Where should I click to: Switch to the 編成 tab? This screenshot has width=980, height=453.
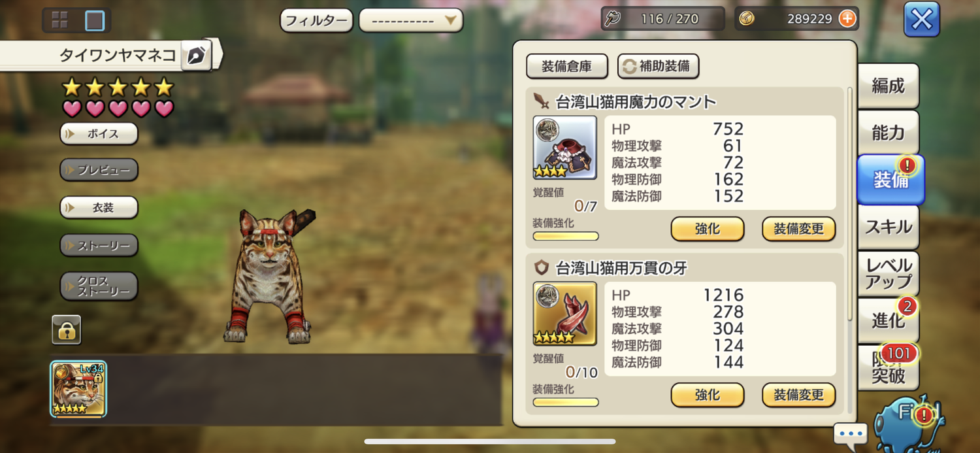(888, 86)
